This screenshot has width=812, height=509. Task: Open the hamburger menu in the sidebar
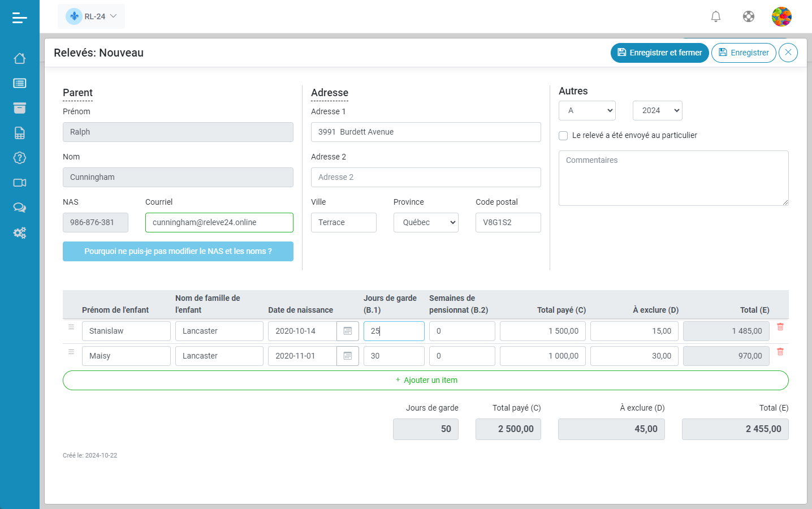[19, 18]
